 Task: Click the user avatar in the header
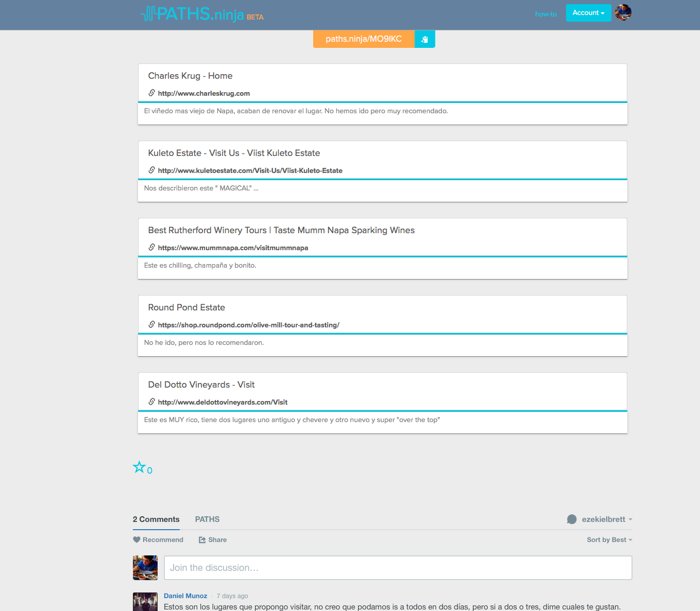coord(623,12)
